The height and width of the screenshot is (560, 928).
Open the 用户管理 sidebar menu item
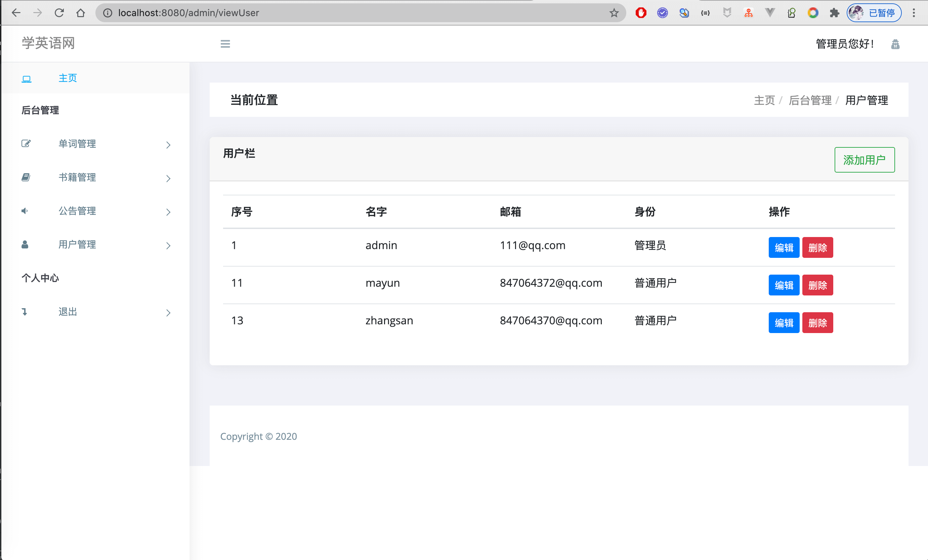tap(77, 245)
